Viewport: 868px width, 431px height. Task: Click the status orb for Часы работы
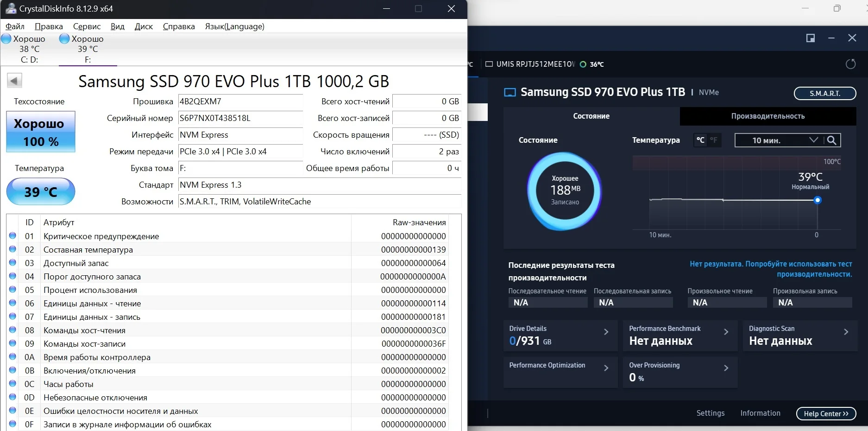pyautogui.click(x=13, y=384)
